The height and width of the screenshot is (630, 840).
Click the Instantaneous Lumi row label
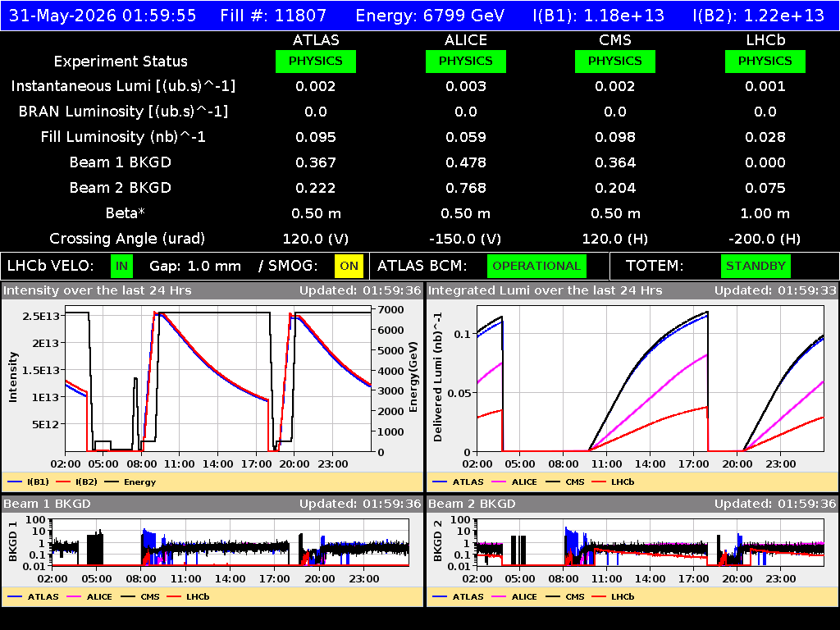point(123,86)
